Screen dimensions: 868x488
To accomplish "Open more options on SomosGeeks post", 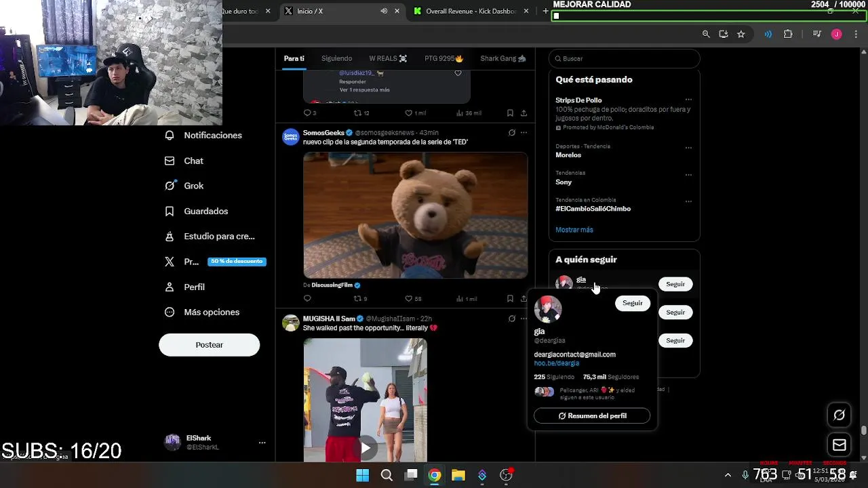I will tap(524, 133).
